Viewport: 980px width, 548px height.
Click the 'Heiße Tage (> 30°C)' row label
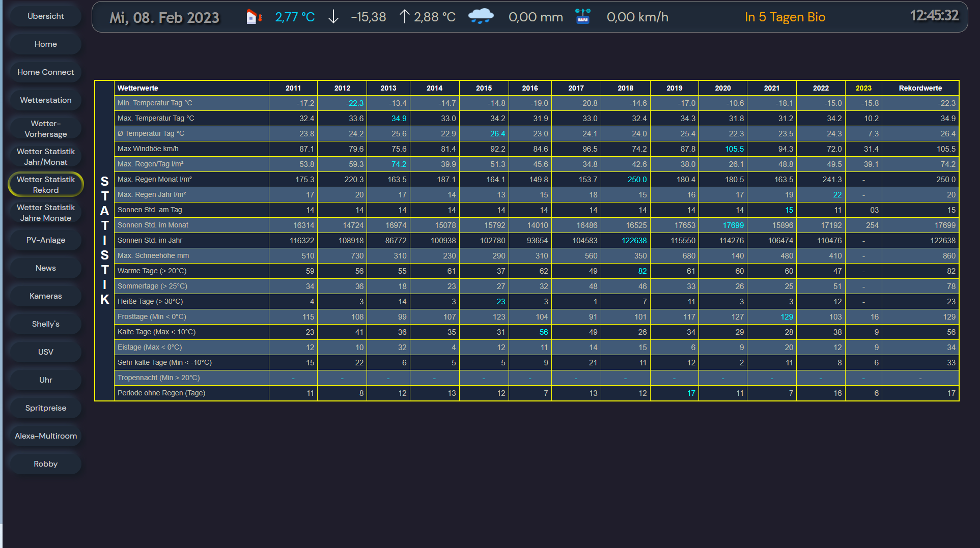click(150, 301)
